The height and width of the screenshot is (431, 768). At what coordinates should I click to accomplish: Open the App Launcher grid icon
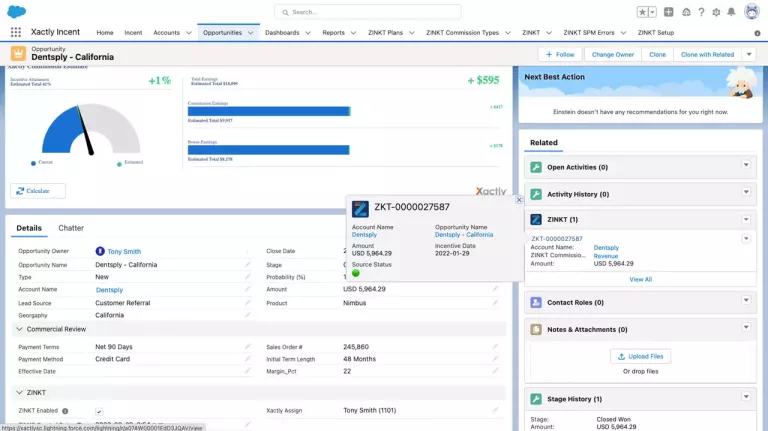pos(16,32)
